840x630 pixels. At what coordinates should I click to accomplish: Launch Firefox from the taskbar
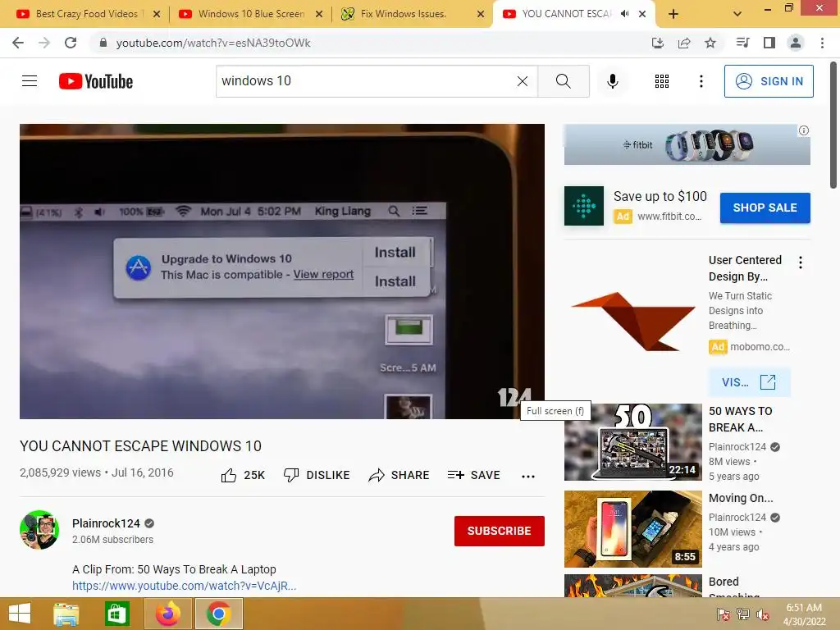click(167, 614)
